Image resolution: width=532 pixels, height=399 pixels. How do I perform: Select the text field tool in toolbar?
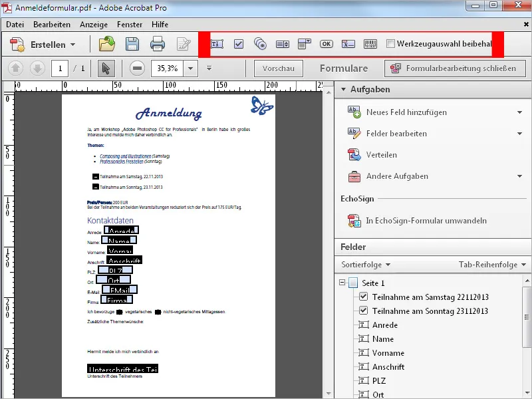217,44
